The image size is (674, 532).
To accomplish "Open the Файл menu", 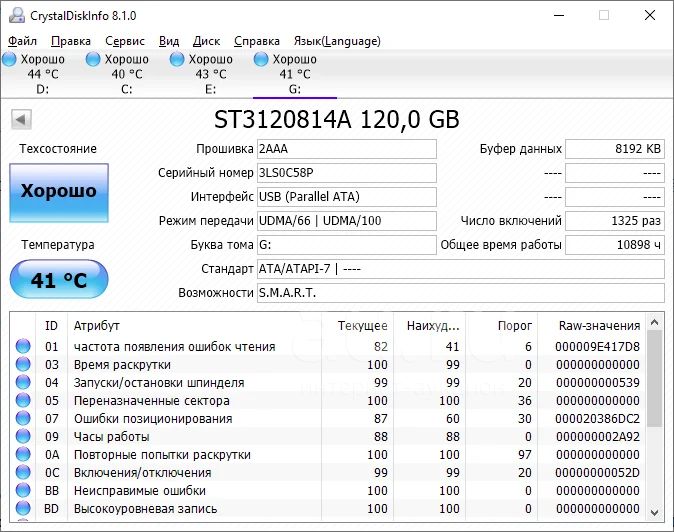I will (22, 41).
